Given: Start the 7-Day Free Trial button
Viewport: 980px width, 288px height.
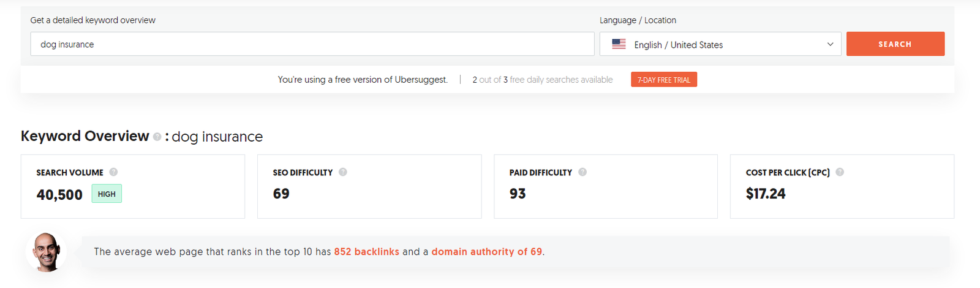Looking at the screenshot, I should pyautogui.click(x=664, y=80).
